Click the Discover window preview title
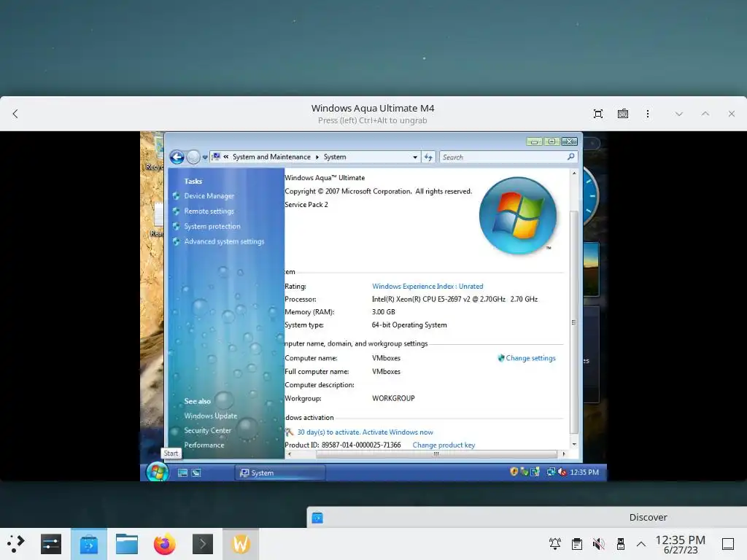Image resolution: width=747 pixels, height=560 pixels. point(648,517)
